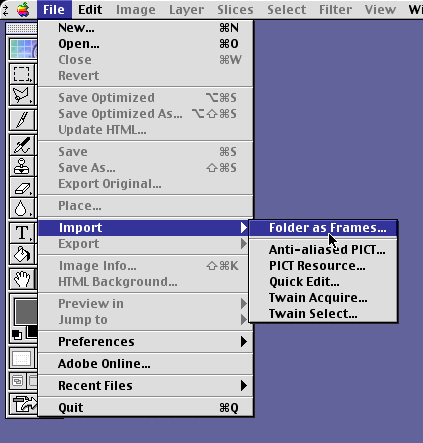Screen dimensions: 423x443
Task: Select the Rectangular Marquee tool
Action: (22, 74)
